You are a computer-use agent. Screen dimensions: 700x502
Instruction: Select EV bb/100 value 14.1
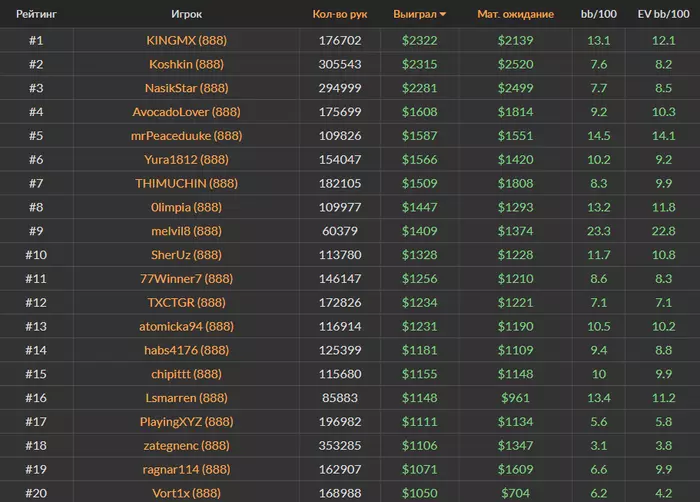point(663,136)
